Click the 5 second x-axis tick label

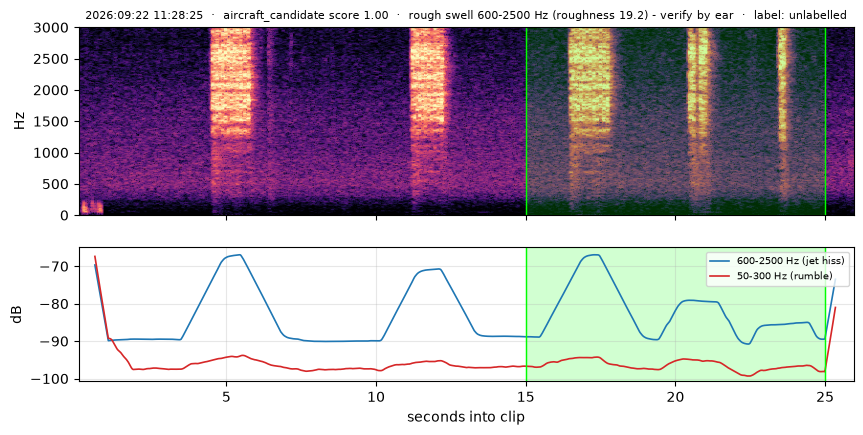coord(226,396)
